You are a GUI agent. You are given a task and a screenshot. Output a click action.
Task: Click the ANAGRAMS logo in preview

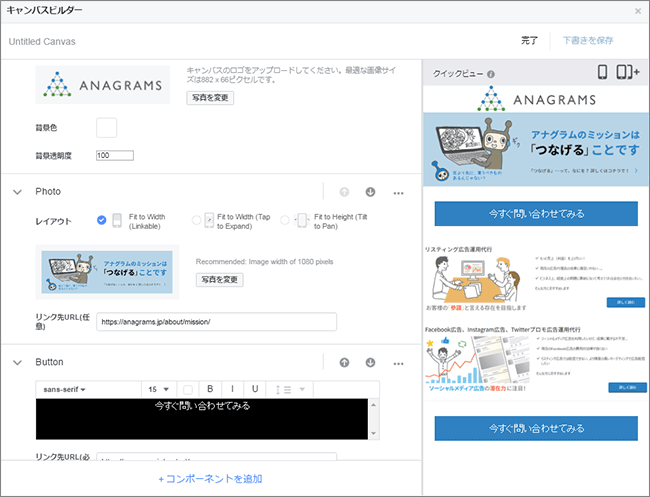(536, 99)
